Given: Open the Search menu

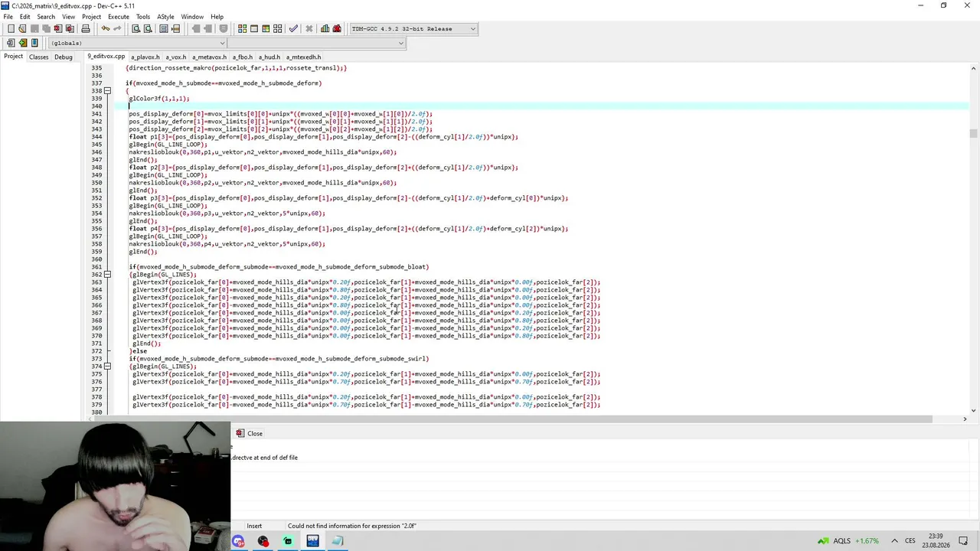Looking at the screenshot, I should (x=46, y=17).
